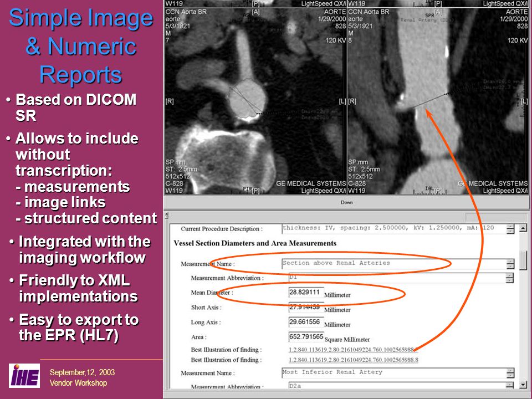The height and width of the screenshot is (399, 532).
Task: Click the heading Vessel Section Diameters and Area Measurements
Action: click(255, 243)
